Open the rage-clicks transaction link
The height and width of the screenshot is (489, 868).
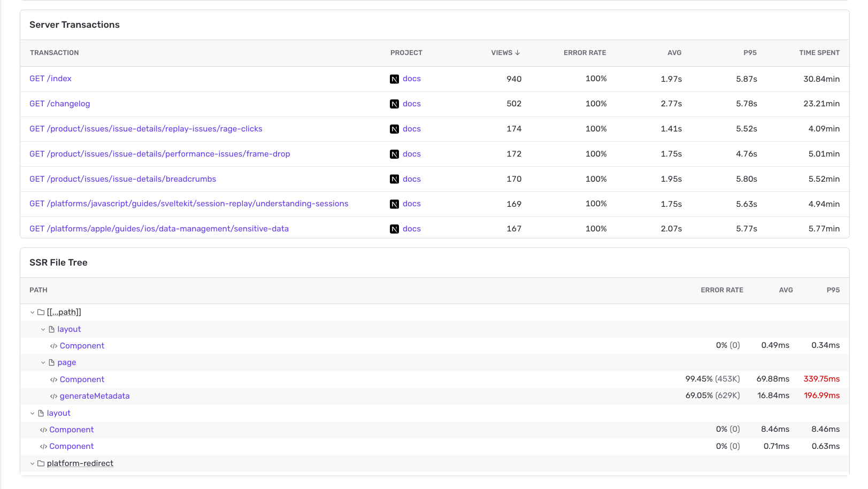[x=146, y=129]
